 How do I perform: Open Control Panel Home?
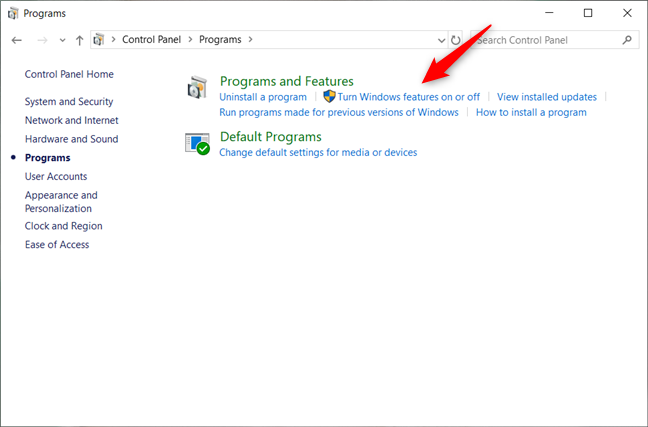pyautogui.click(x=69, y=74)
